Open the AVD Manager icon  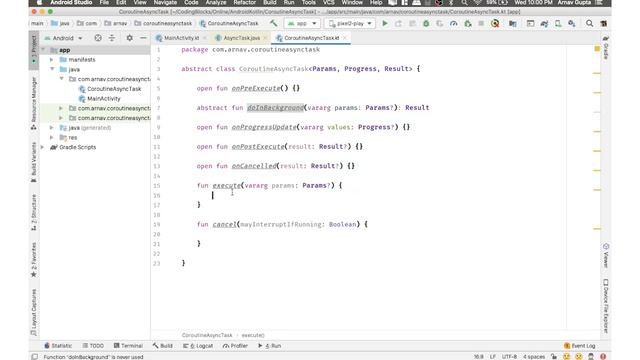click(558, 24)
